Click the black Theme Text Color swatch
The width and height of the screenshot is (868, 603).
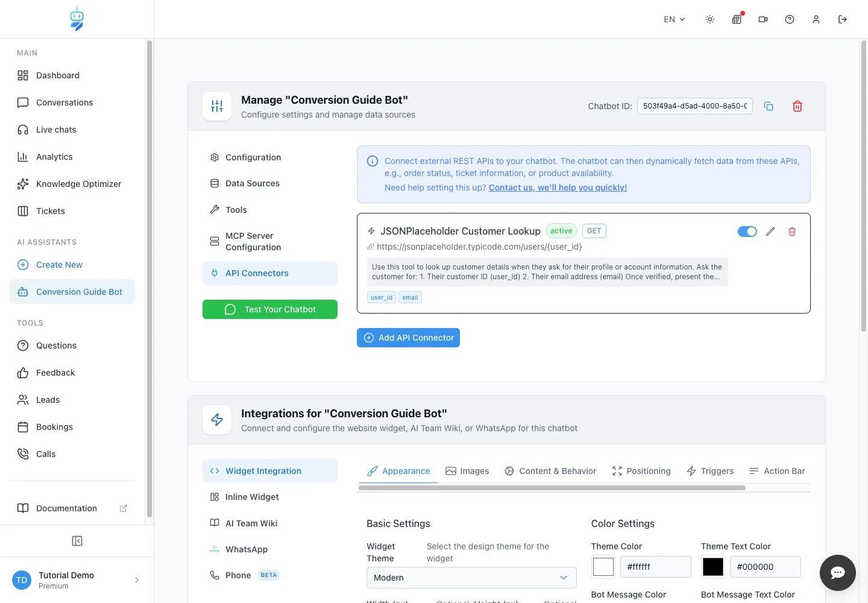click(713, 567)
